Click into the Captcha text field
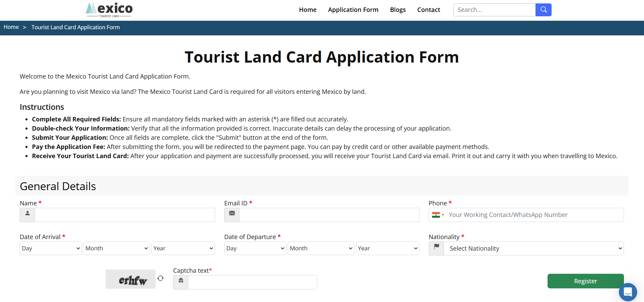Viewport: 644px width, 302px height. click(x=252, y=282)
